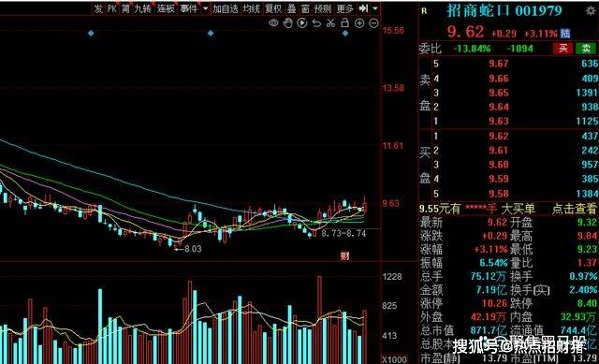Select the sell-2 price 9.64

coord(499,107)
